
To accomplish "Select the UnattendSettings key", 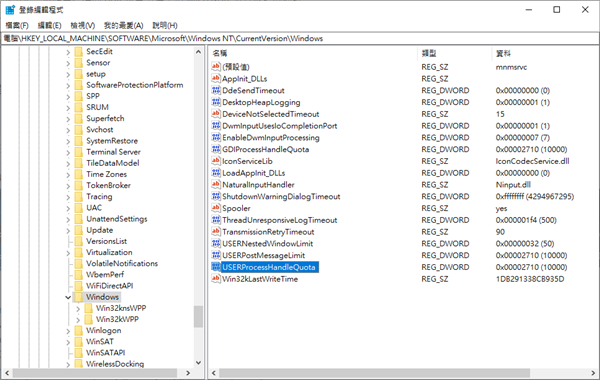I will [x=117, y=219].
